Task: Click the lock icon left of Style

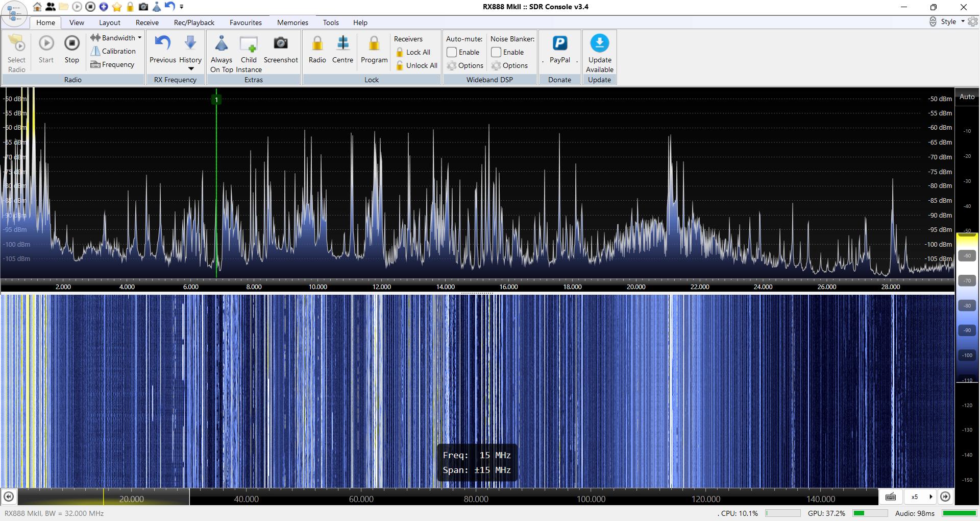Action: [933, 21]
